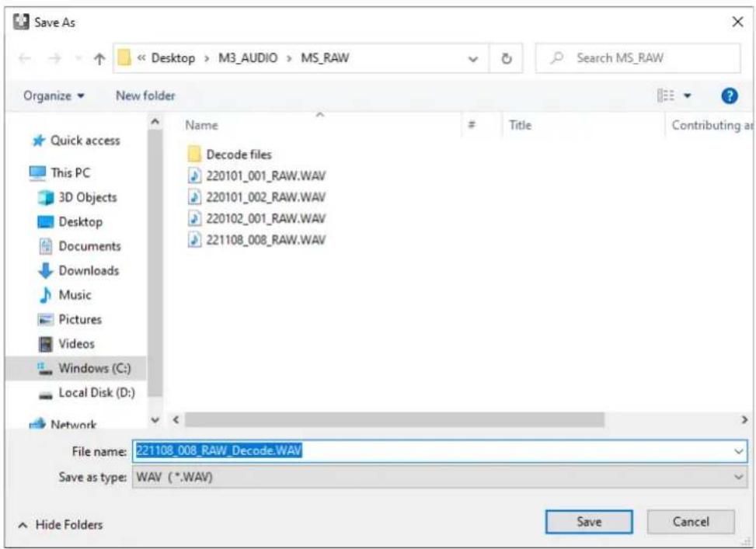Select Desktop in the address breadcrumb
This screenshot has width=756, height=549.
coord(173,58)
